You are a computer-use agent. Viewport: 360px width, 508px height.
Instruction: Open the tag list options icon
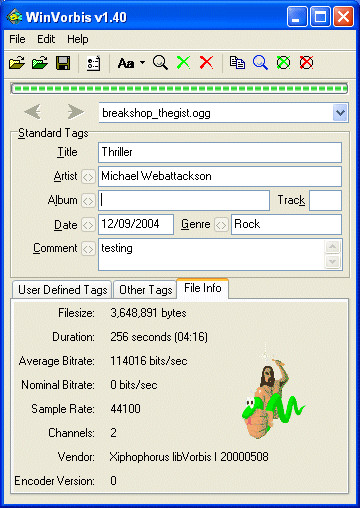93,63
